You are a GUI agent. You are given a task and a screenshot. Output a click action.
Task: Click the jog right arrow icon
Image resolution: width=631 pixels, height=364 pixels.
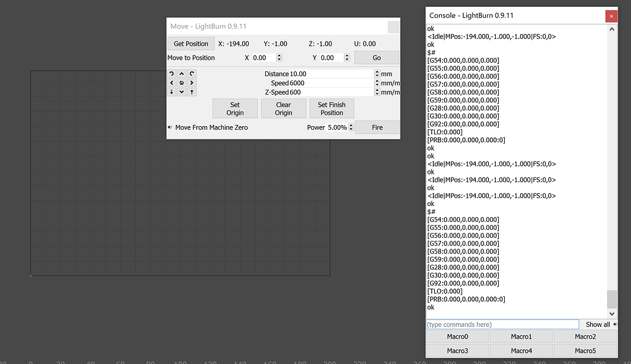point(192,83)
